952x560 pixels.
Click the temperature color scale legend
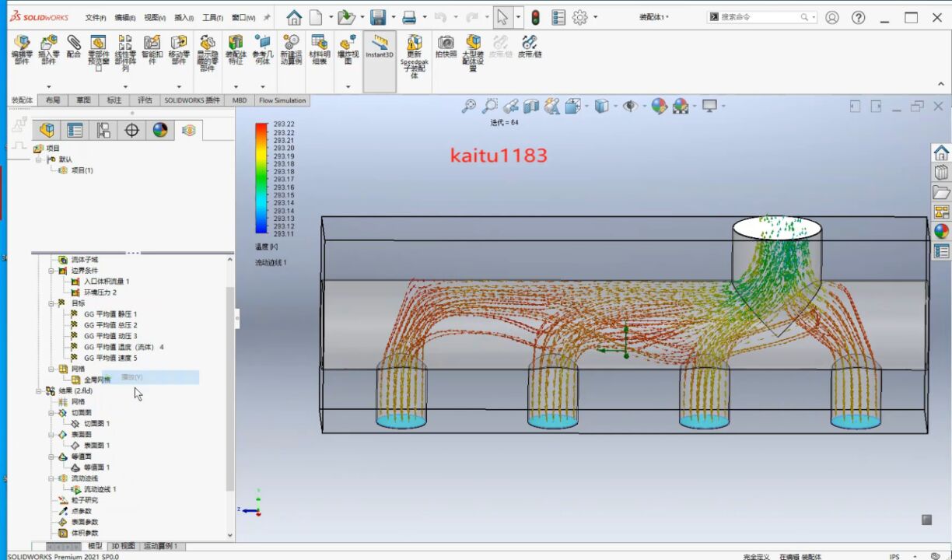260,179
